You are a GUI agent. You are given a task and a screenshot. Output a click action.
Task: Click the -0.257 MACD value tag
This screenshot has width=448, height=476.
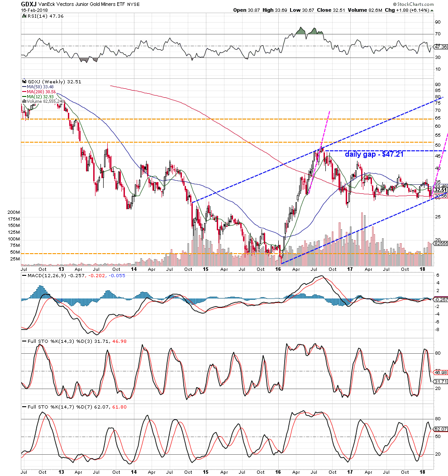(x=440, y=299)
